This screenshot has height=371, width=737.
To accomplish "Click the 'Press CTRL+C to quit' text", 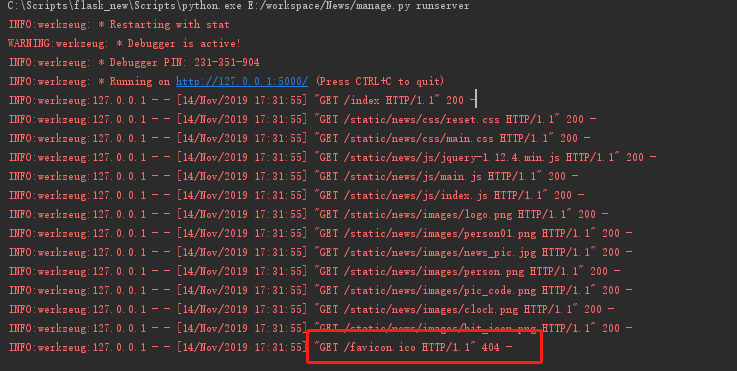I will click(x=380, y=81).
